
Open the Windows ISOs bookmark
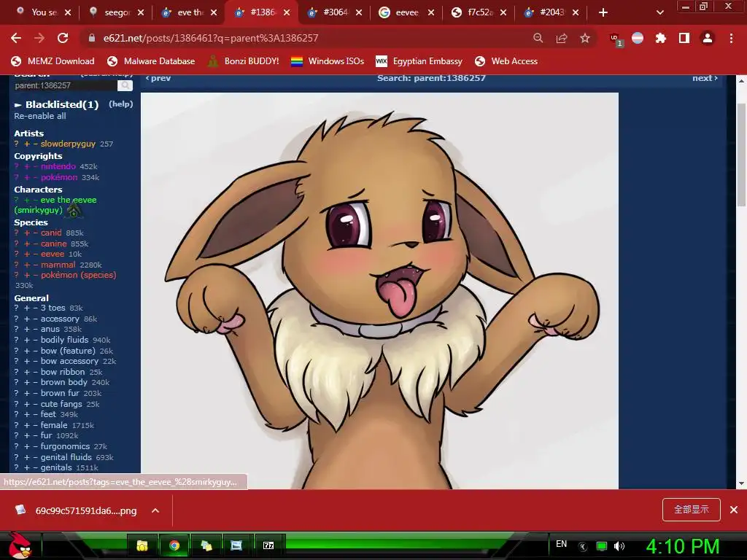328,61
